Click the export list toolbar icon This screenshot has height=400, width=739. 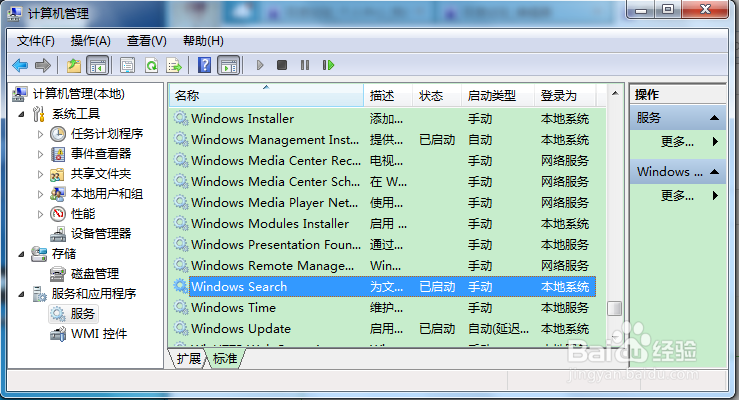[174, 65]
